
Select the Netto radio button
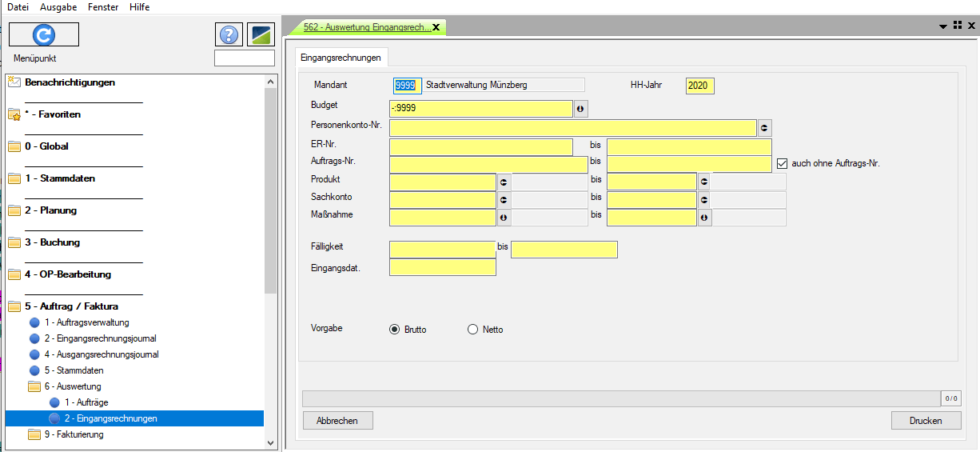472,330
